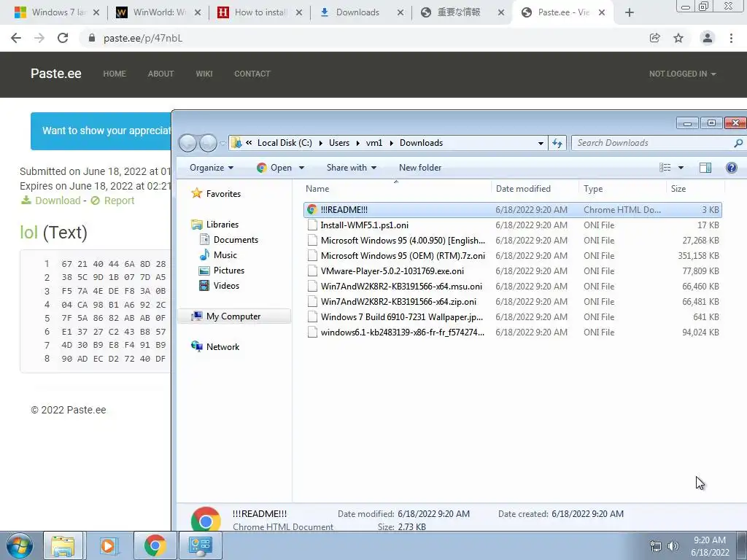
Task: Sort by Name column
Action: pos(396,189)
